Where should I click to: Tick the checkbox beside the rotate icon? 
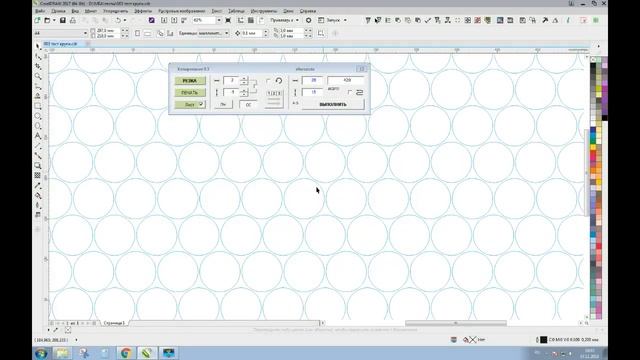click(268, 81)
